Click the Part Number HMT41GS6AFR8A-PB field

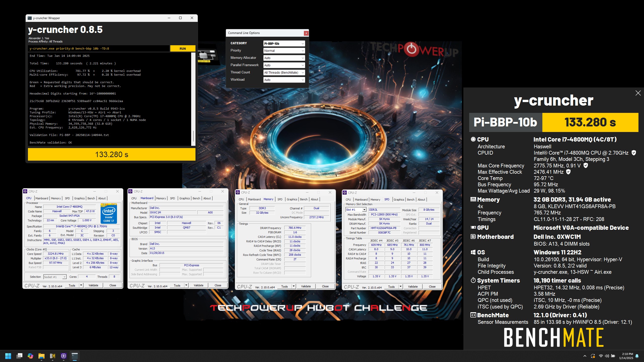click(x=384, y=228)
